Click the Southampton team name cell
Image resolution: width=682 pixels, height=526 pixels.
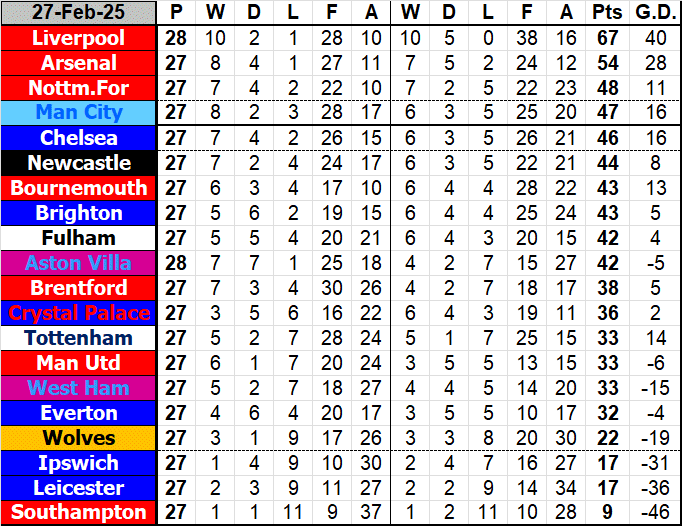coord(79,513)
